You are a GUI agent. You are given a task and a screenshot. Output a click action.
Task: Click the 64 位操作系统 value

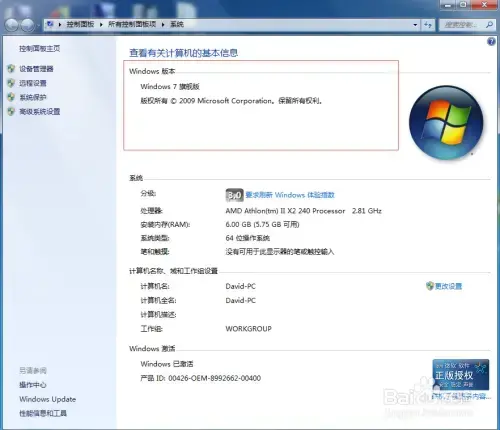pyautogui.click(x=248, y=238)
